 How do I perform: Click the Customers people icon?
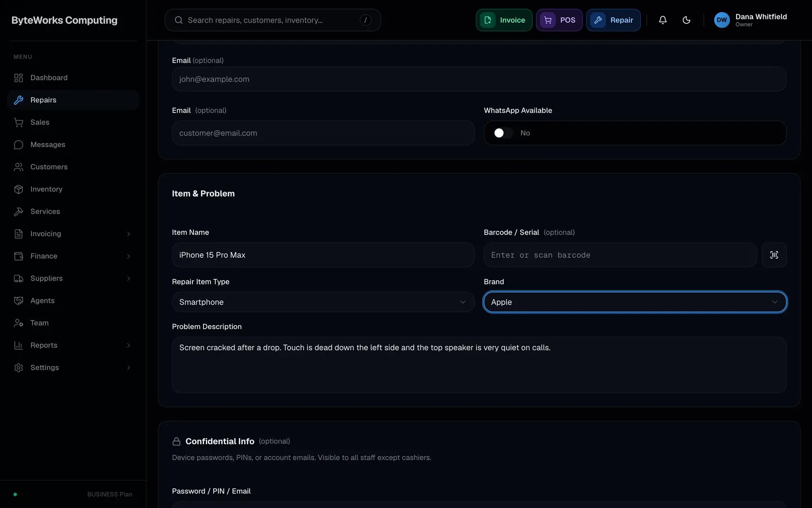coord(19,167)
